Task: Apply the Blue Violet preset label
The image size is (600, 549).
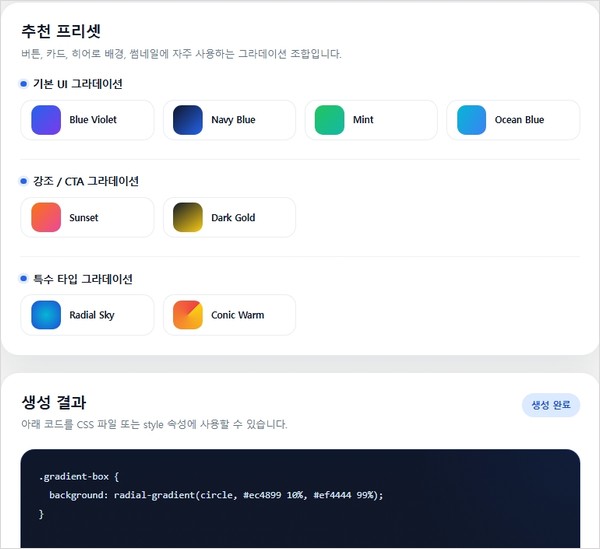Action: point(93,120)
